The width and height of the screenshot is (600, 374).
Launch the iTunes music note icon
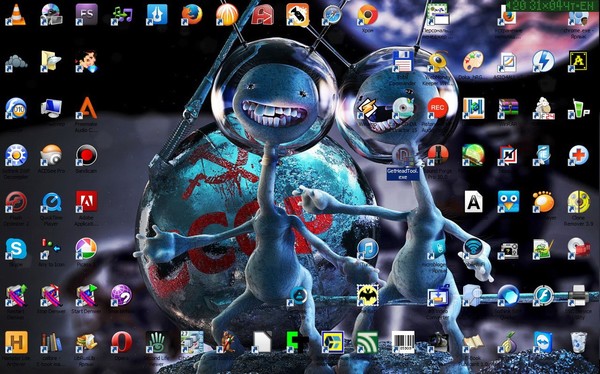point(368,249)
